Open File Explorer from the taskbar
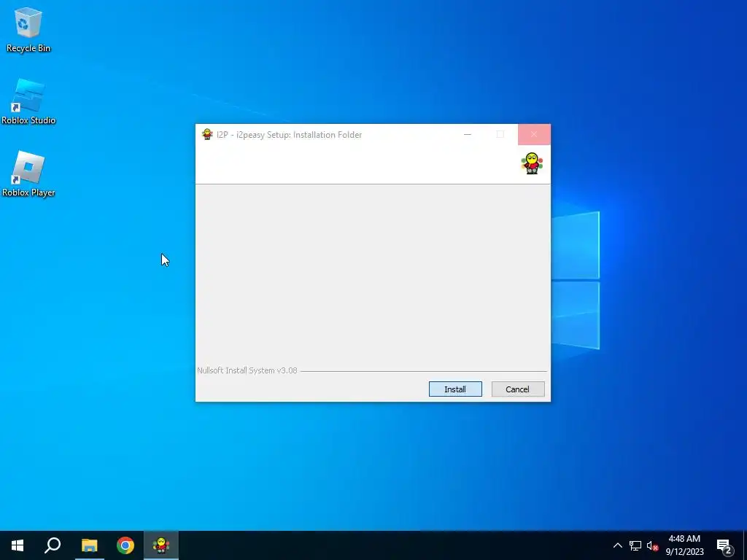This screenshot has height=560, width=747. coord(89,545)
